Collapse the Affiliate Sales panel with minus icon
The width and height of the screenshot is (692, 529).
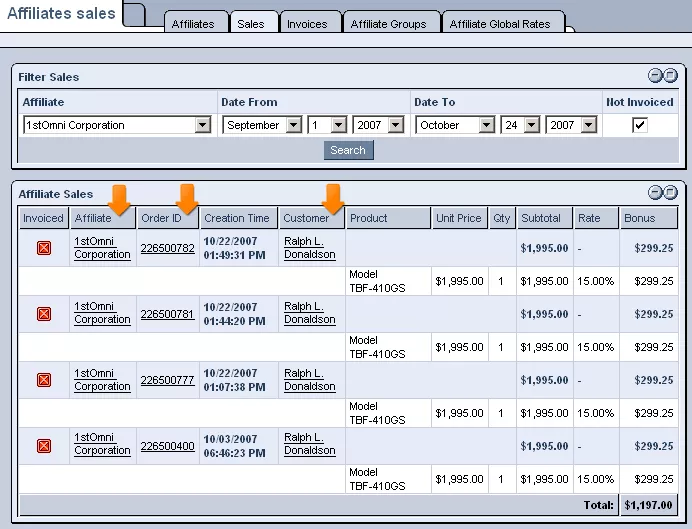655,192
